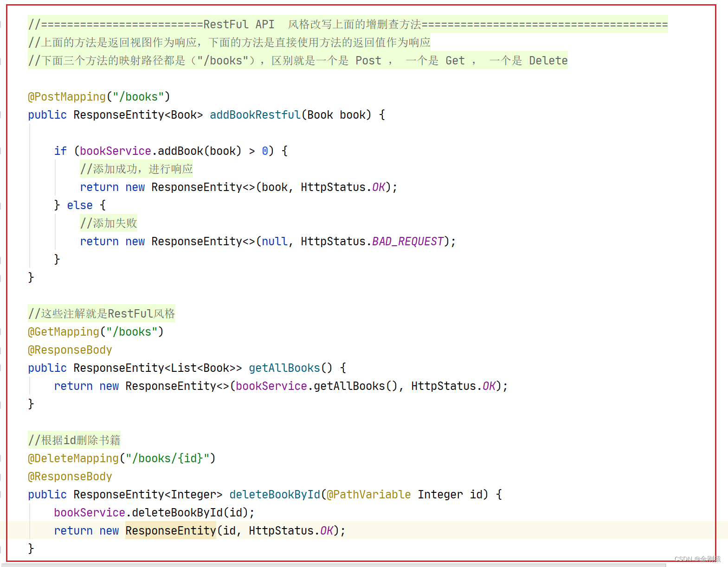Viewport: 728px width, 567px height.
Task: Click public keyword before ResponseEntity<Integer>
Action: pos(47,495)
